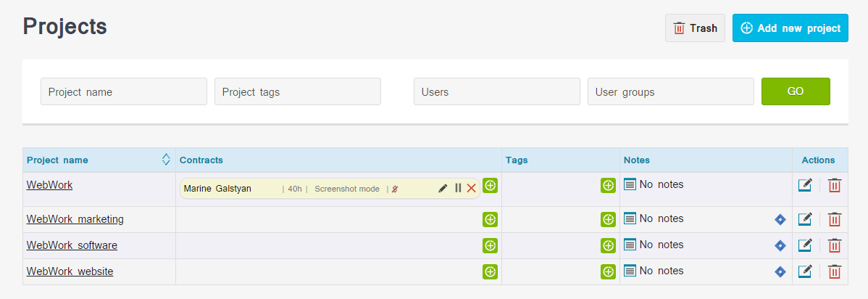Click the Notes column header
Screen dimensions: 868x299
tap(637, 160)
